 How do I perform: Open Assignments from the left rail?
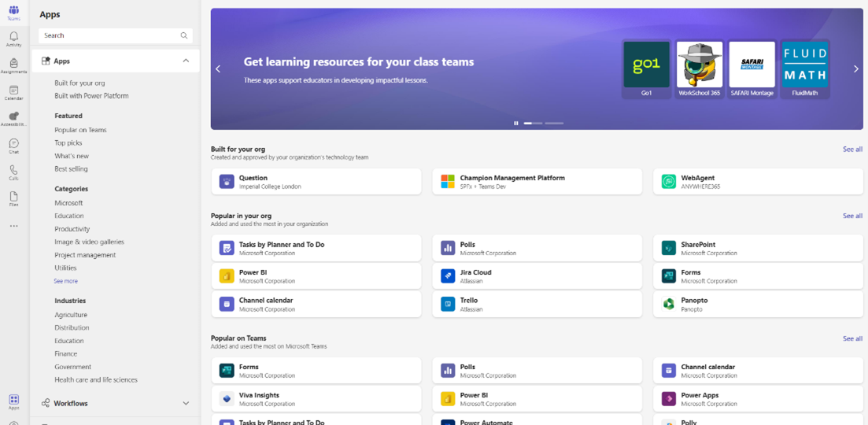[13, 65]
